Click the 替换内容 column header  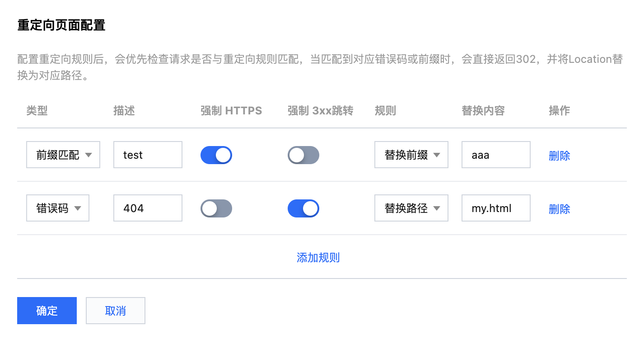483,111
